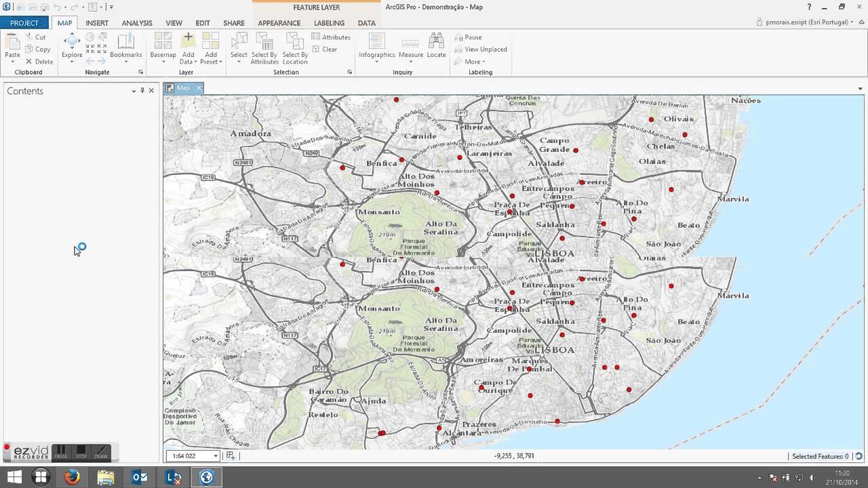Open the PROJECT tab
This screenshot has width=868, height=488.
(x=24, y=23)
